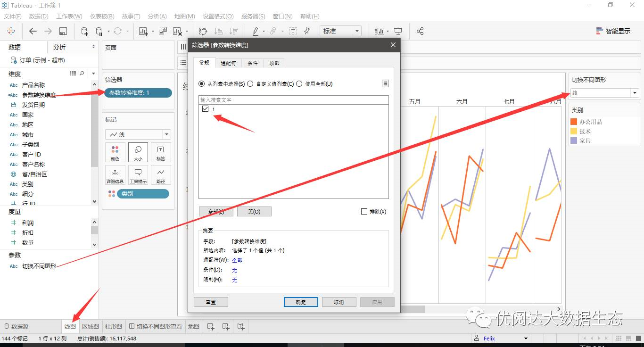Screen dimensions: 644x347
Task: Click the Reset (重置) button
Action: pyautogui.click(x=211, y=302)
